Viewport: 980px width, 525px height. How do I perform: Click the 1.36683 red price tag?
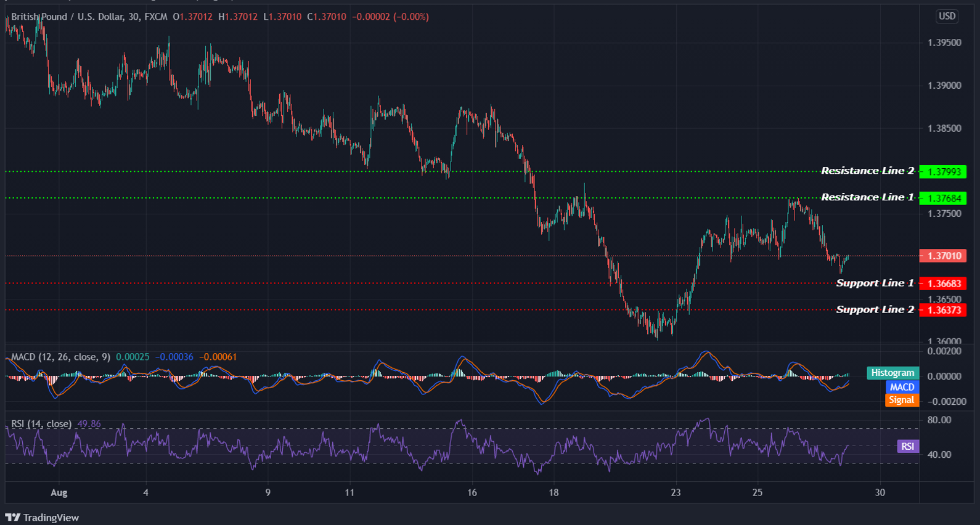(x=943, y=283)
